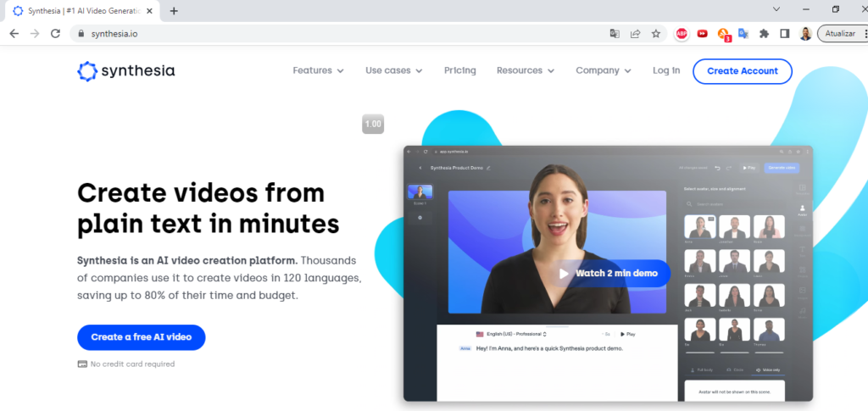Image resolution: width=868 pixels, height=411 pixels.
Task: Click the 'Create videos from plain text' headline
Action: point(209,208)
